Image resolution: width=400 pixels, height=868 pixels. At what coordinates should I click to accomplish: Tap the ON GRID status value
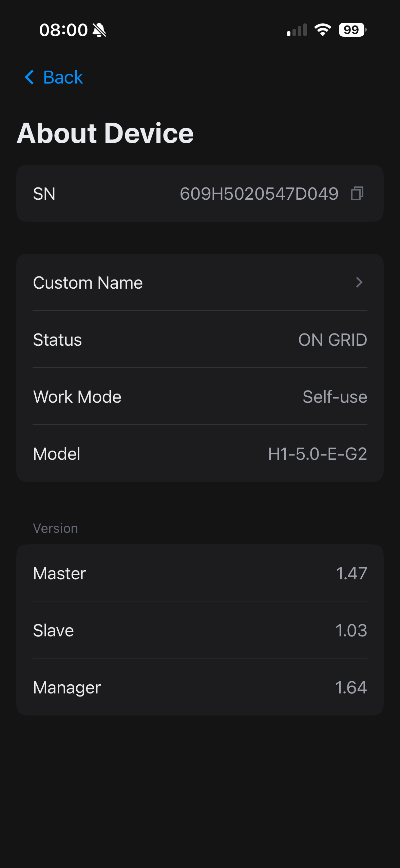click(x=332, y=340)
